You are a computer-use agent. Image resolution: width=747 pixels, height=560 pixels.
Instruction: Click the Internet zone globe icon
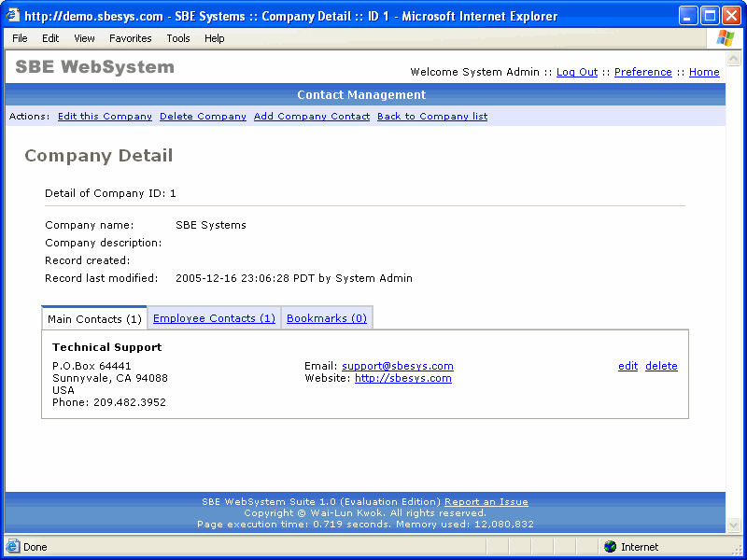click(610, 546)
